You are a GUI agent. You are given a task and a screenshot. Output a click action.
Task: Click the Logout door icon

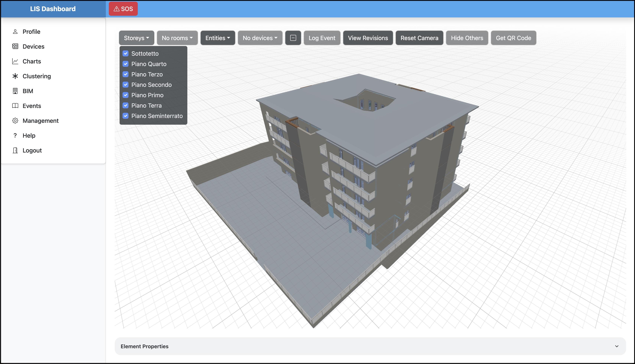(x=15, y=150)
